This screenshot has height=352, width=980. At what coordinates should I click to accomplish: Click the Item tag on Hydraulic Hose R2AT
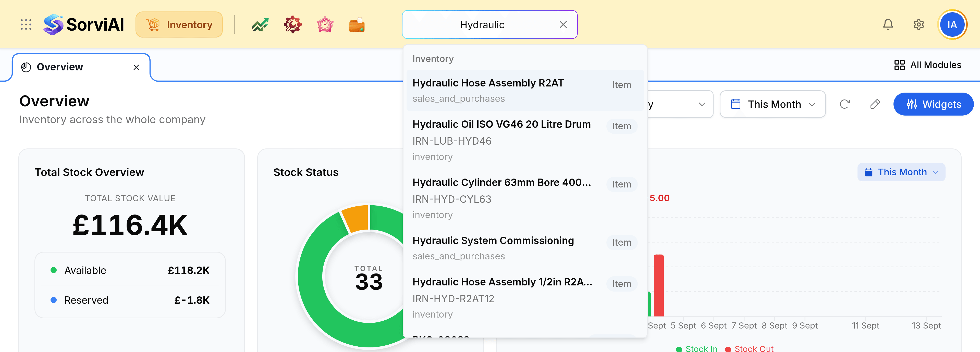coord(621,85)
